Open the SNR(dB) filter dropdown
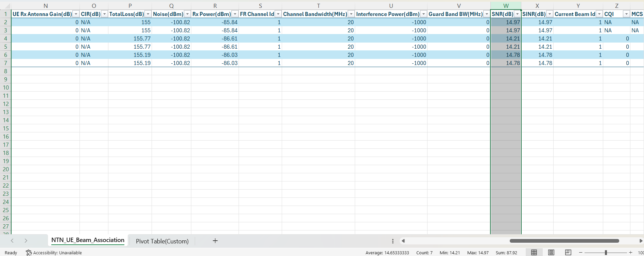This screenshot has width=644, height=256. (x=517, y=14)
